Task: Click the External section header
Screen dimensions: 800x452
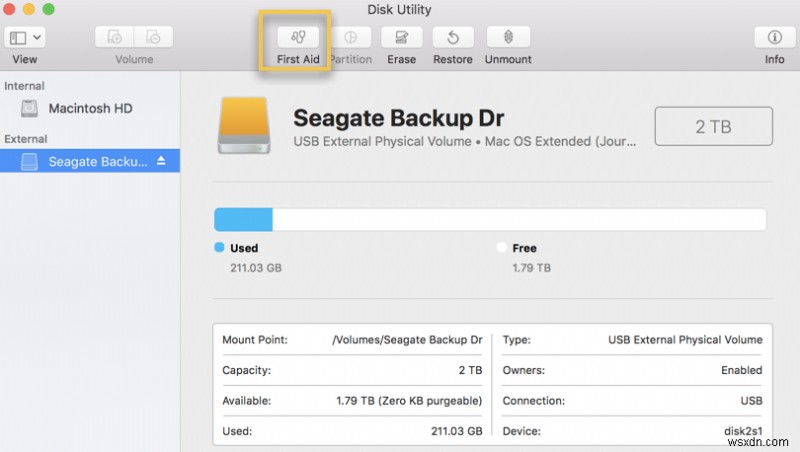Action: 26,139
